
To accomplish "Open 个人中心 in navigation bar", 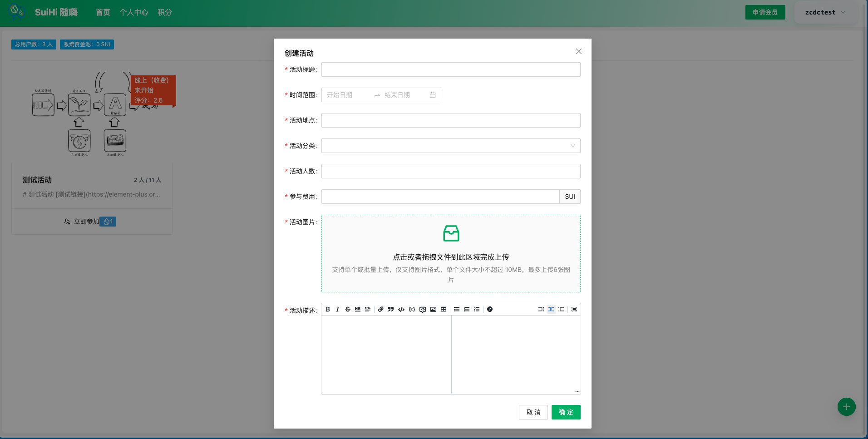I will pyautogui.click(x=134, y=12).
